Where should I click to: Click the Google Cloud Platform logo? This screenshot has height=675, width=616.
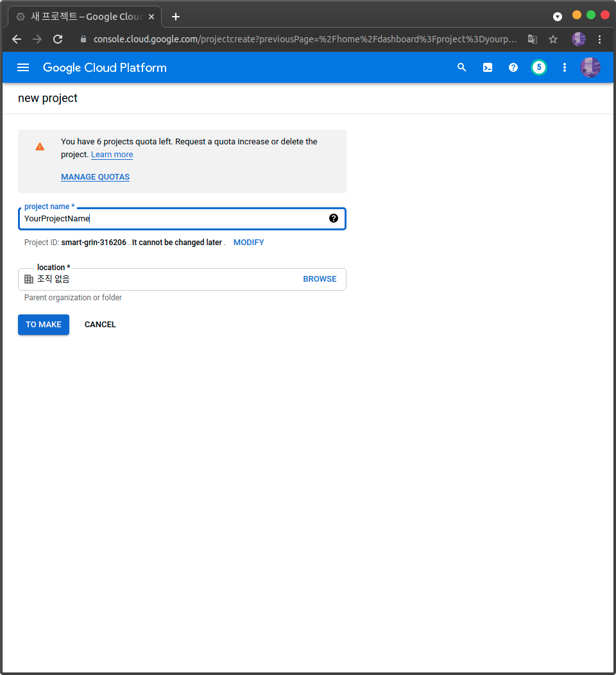click(x=105, y=67)
